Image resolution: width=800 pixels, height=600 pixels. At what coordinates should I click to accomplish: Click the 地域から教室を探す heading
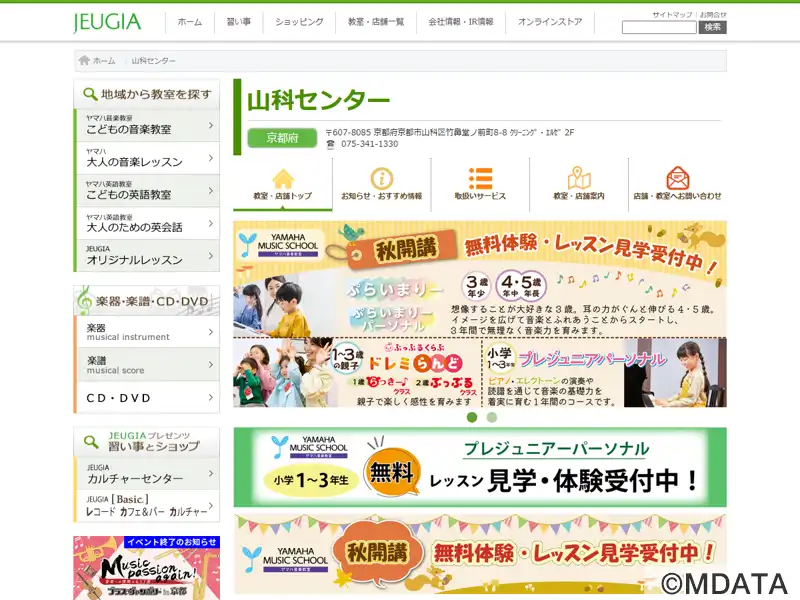(156, 94)
